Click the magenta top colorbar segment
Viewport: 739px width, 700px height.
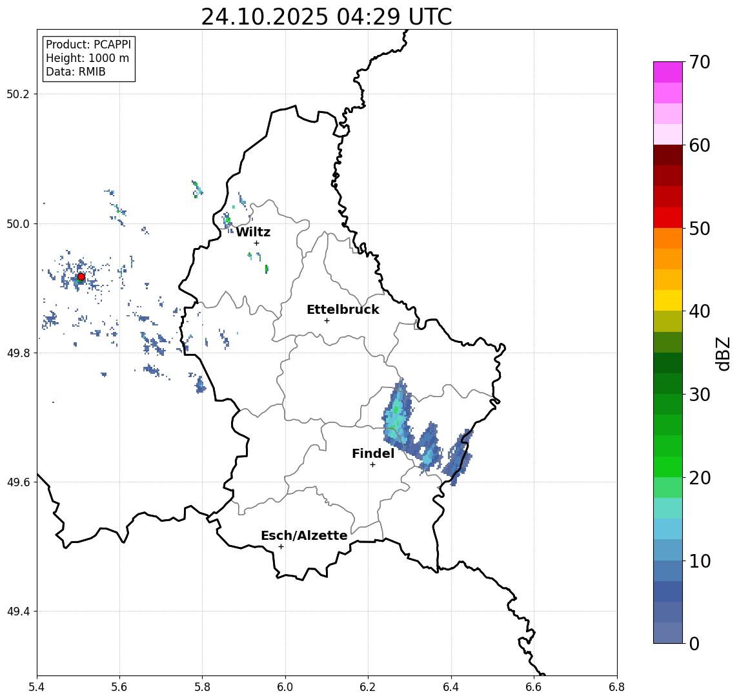pyautogui.click(x=668, y=72)
